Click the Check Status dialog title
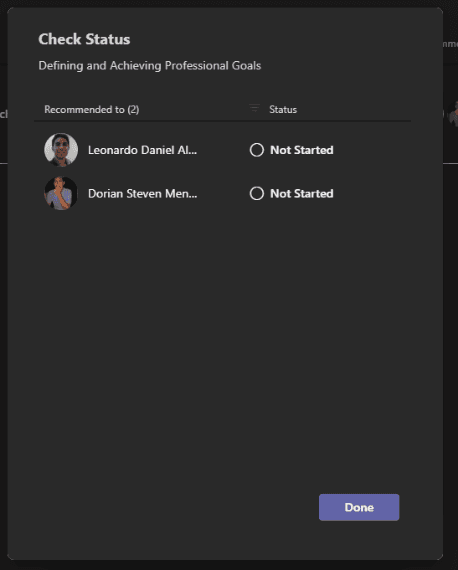The width and height of the screenshot is (458, 570). [84, 39]
